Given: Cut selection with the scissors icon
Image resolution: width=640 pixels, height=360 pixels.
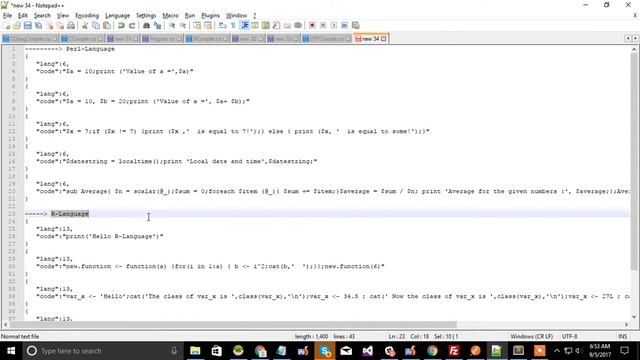Looking at the screenshot, I should coord(85,26).
